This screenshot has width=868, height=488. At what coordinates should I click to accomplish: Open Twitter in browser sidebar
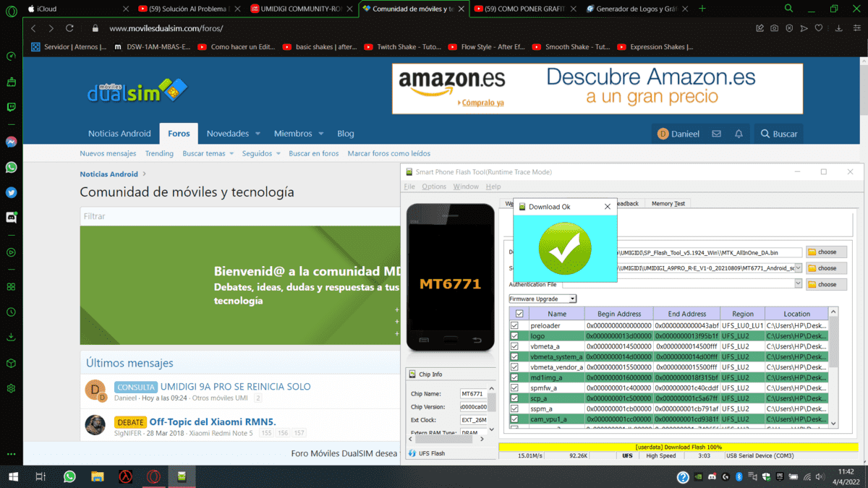click(11, 192)
